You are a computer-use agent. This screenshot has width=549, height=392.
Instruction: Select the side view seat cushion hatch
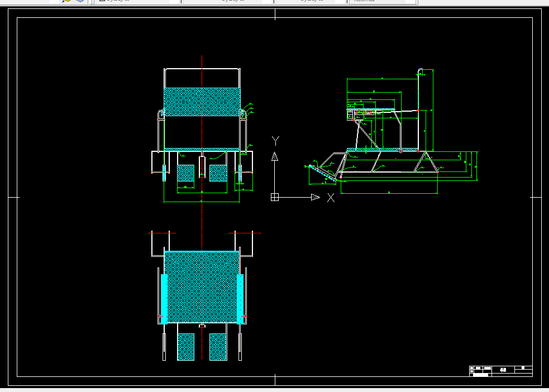point(383,150)
